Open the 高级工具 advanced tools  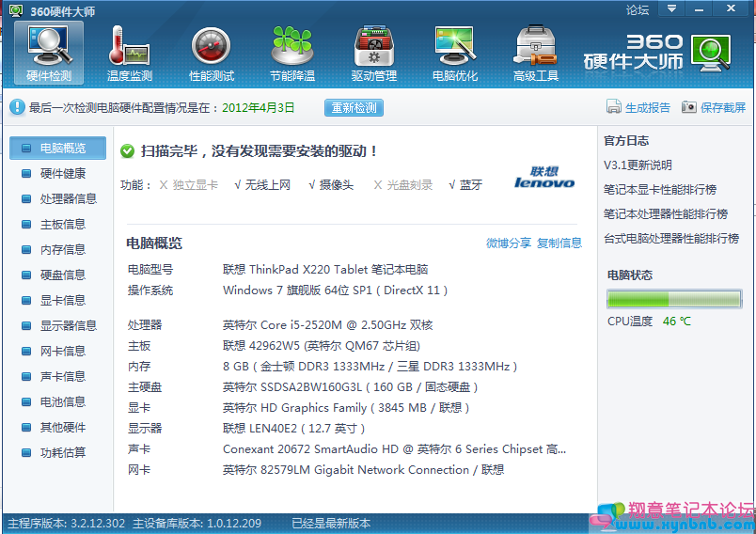536,53
